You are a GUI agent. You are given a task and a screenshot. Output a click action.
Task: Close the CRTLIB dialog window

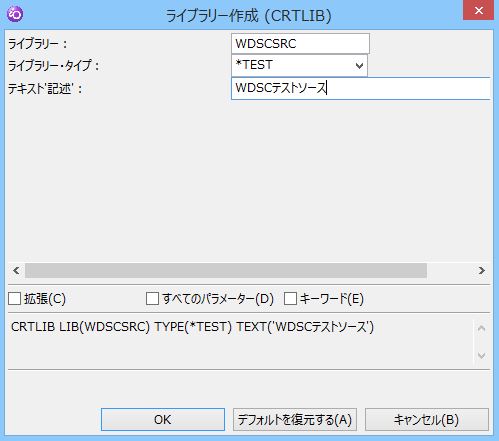click(479, 11)
